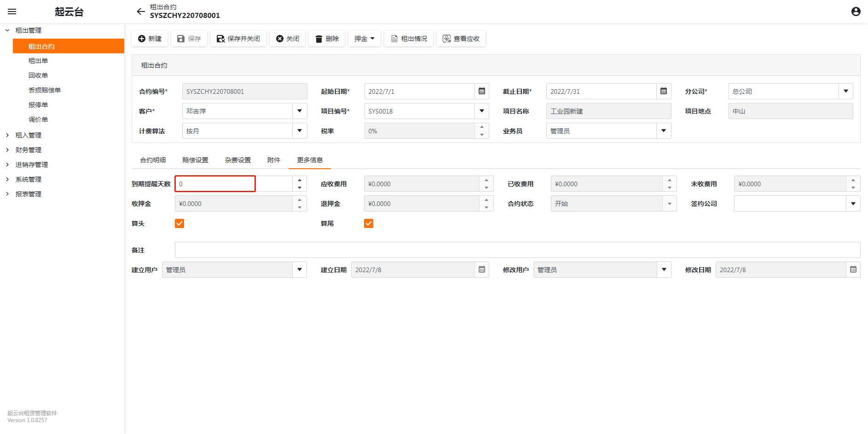Open 回收单 in sidebar
This screenshot has width=868, height=434.
pos(38,75)
